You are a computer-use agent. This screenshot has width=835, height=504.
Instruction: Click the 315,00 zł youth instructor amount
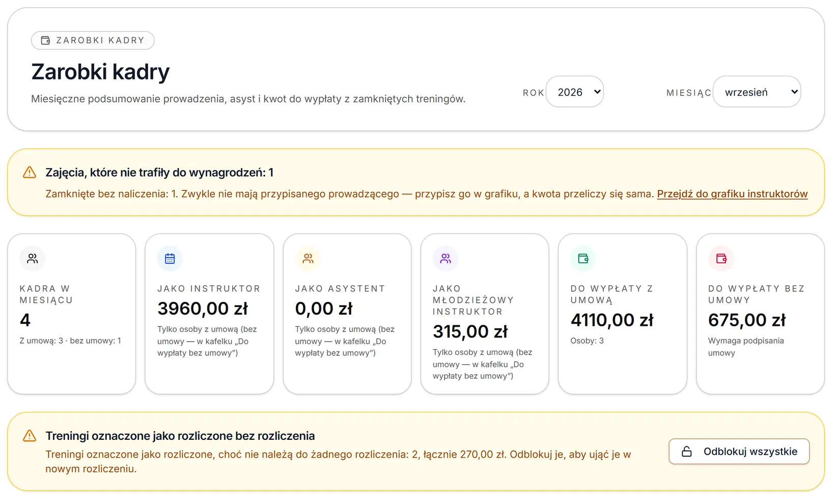tap(470, 331)
